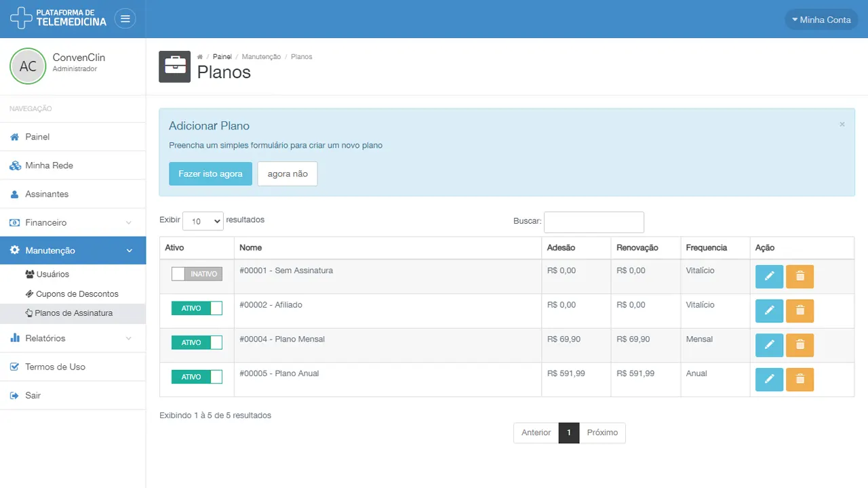Screen dimensions: 868x488
Task: Close the Adicionar Plano alert
Action: (x=842, y=125)
